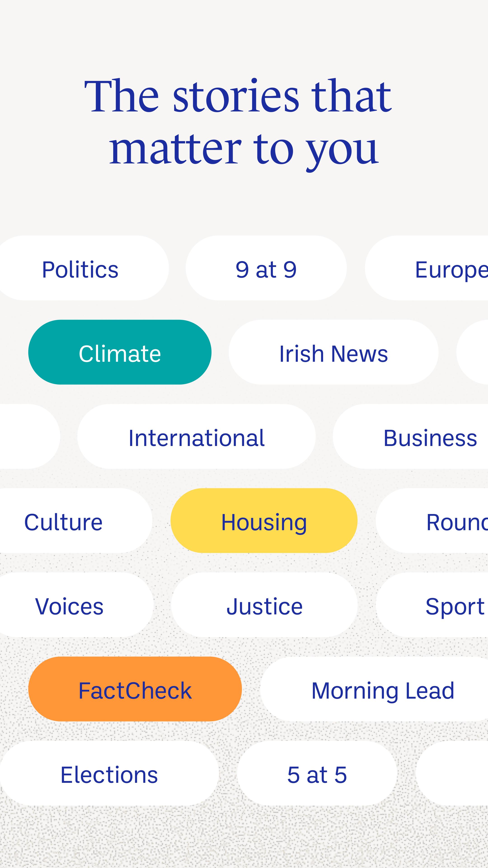The height and width of the screenshot is (868, 488).
Task: Tap the 9 at 9 topic pill
Action: pos(266,268)
